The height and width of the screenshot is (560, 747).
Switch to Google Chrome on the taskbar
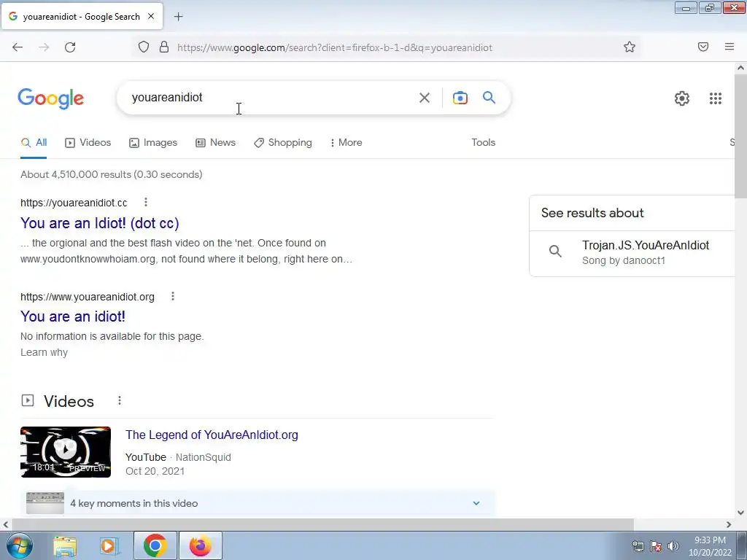pyautogui.click(x=155, y=545)
